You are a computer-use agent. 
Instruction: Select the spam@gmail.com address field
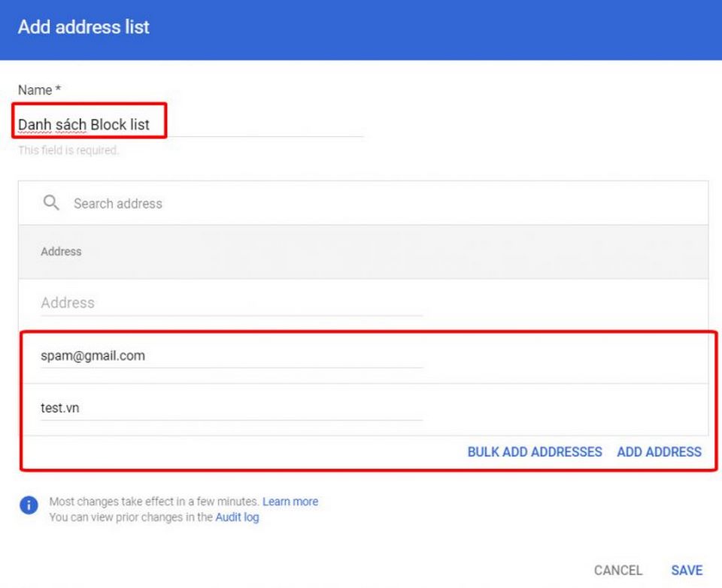click(232, 356)
